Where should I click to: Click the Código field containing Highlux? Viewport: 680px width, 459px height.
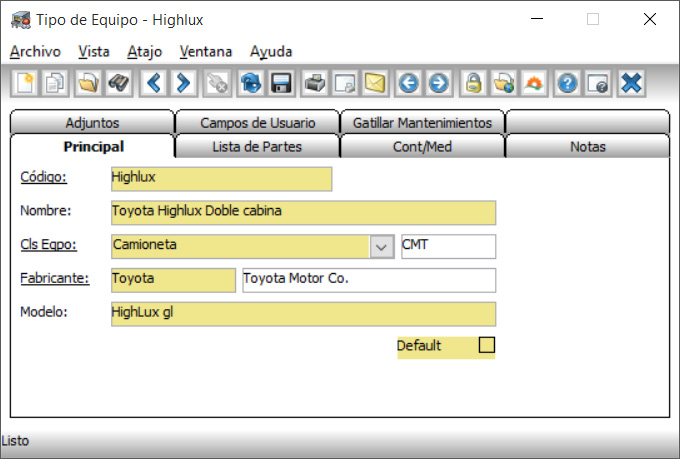222,179
